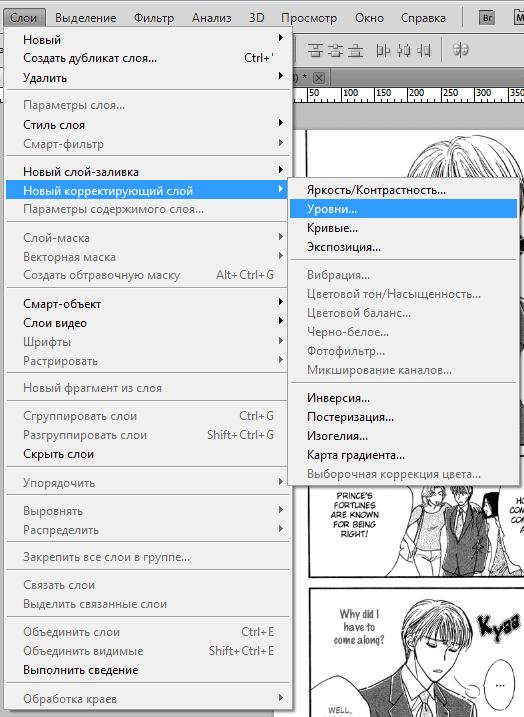Open the Справка menu
The width and height of the screenshot is (524, 717).
click(x=423, y=18)
